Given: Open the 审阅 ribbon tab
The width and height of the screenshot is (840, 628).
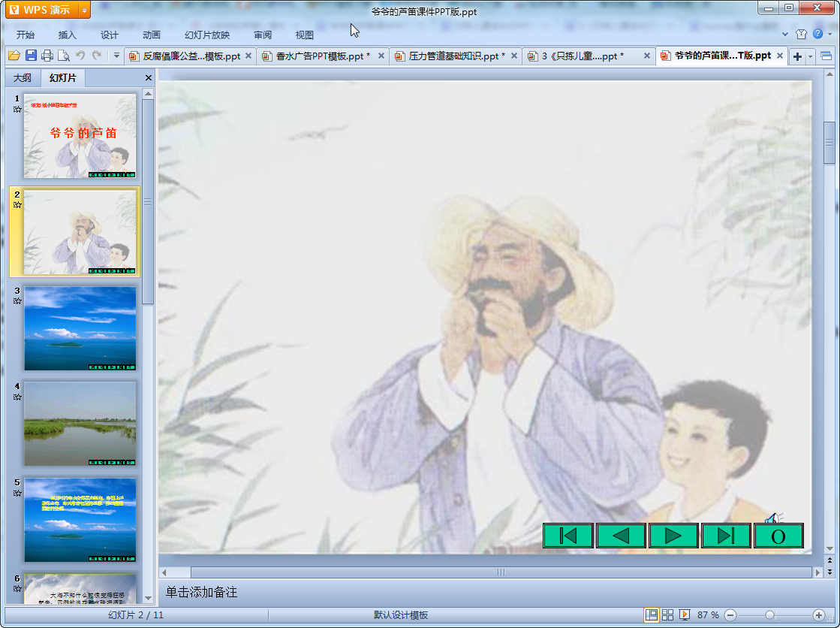Looking at the screenshot, I should click(x=263, y=35).
